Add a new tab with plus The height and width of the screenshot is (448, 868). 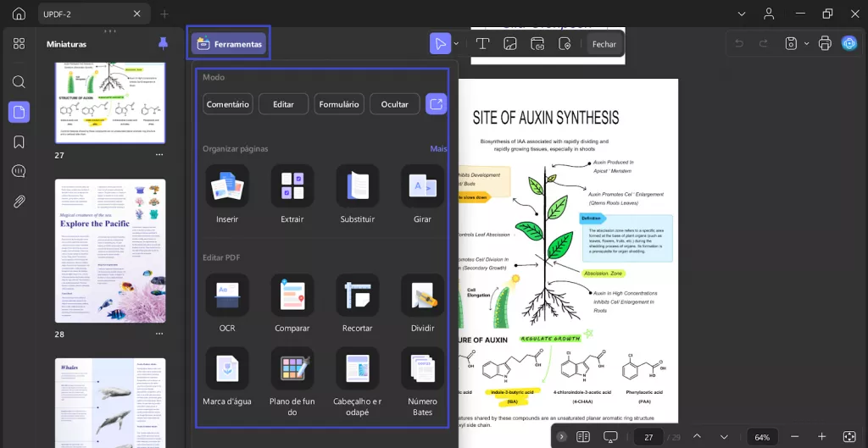click(x=164, y=14)
